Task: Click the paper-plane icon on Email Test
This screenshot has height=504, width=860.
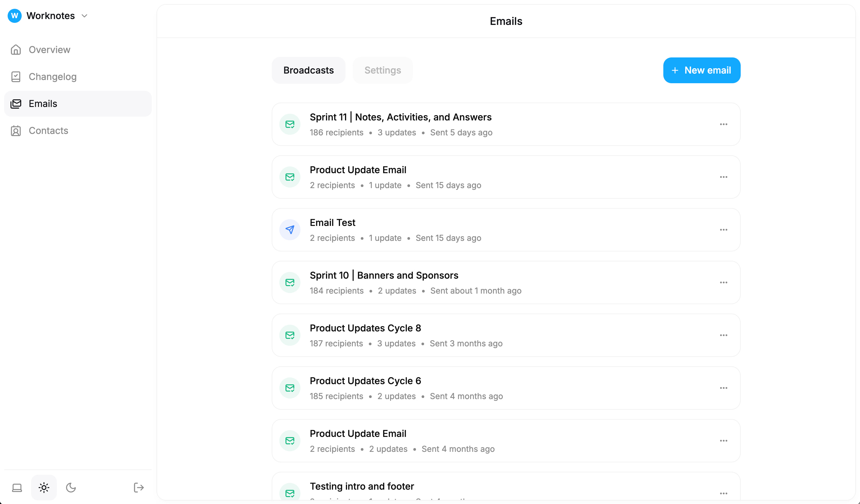Action: click(289, 229)
